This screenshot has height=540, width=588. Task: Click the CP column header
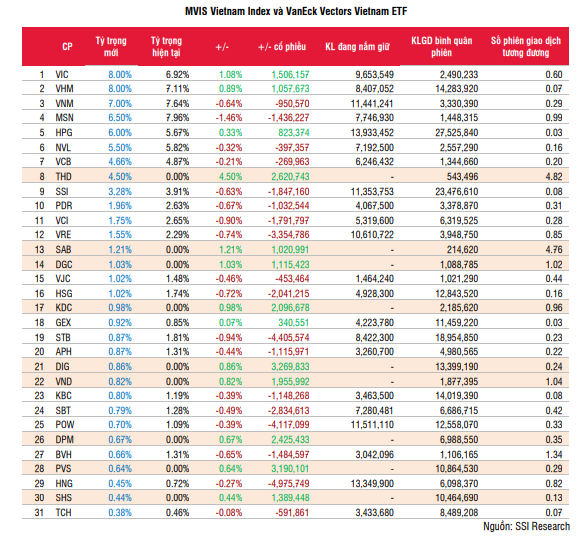point(67,46)
